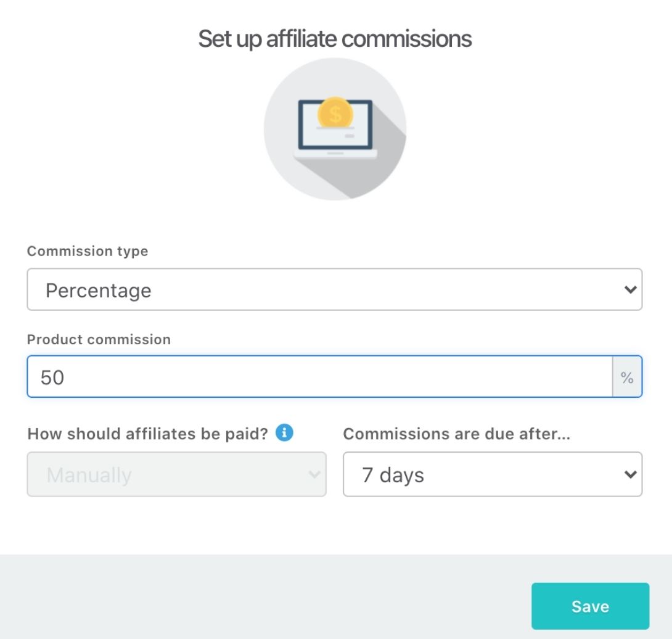
Task: Click the Set up affiliate commissions heading
Action: click(x=335, y=39)
